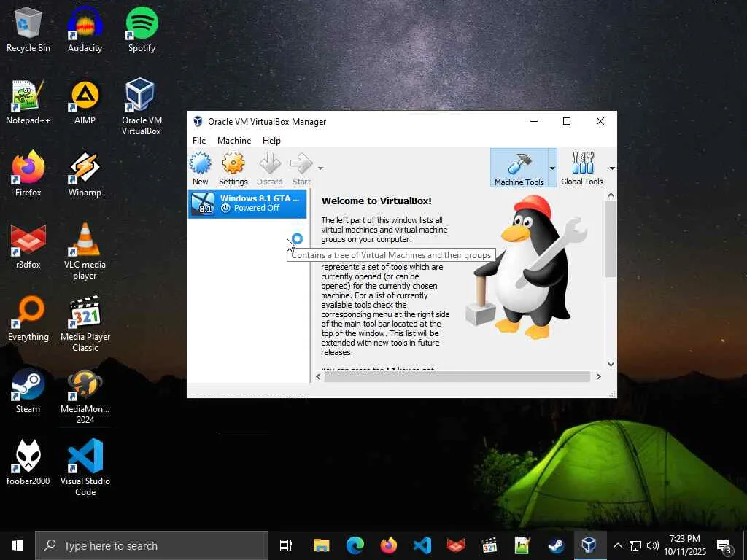Select the Windows 8.1 GTA virtual machine
Screen dimensions: 747x560
(247, 203)
